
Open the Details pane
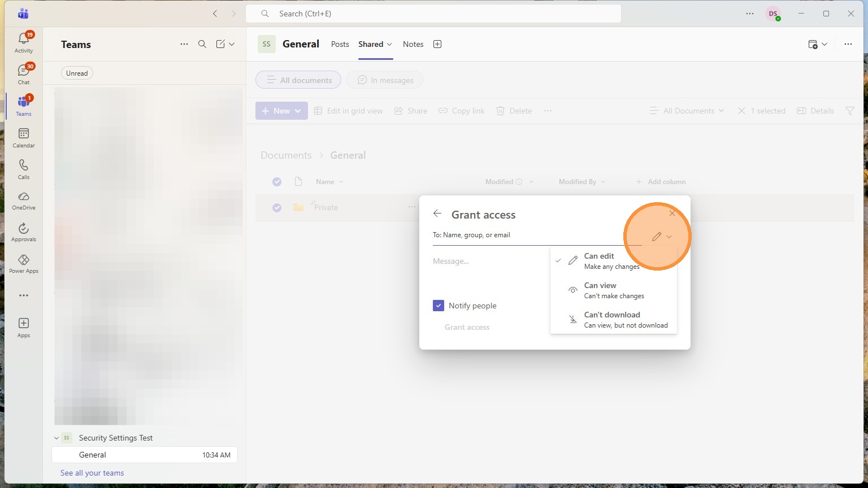coord(815,111)
